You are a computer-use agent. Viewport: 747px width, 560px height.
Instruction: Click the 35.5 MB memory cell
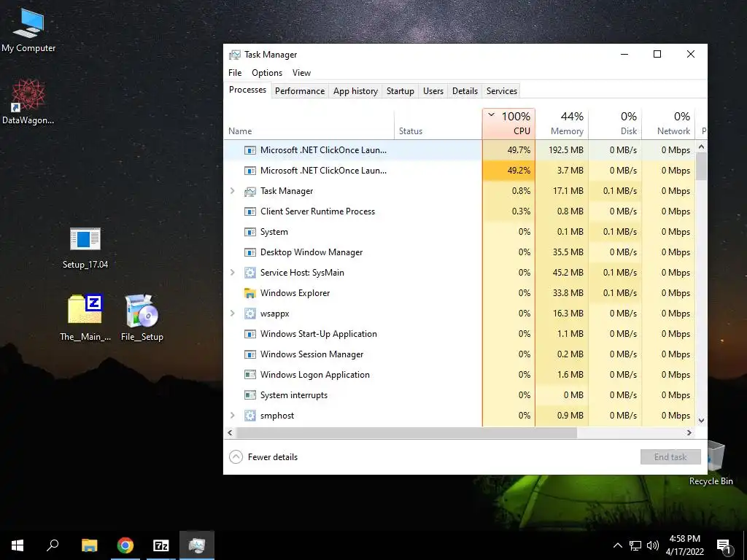point(562,252)
